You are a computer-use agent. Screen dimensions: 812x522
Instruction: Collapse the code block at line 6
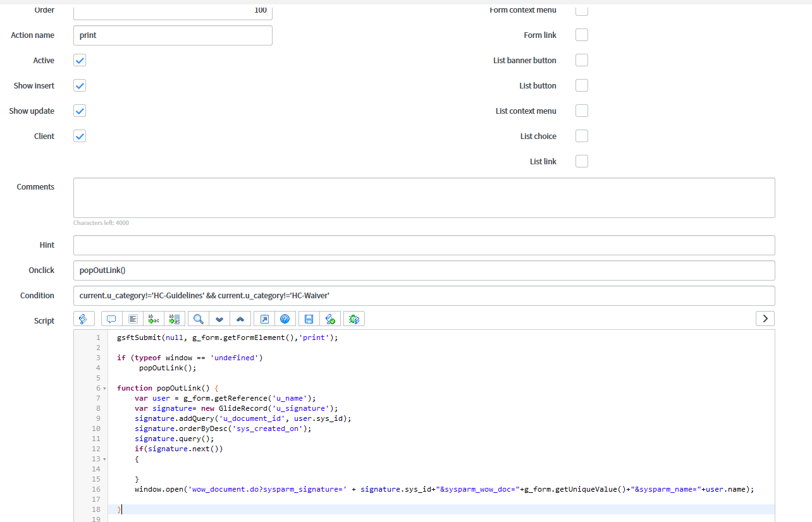(x=104, y=387)
